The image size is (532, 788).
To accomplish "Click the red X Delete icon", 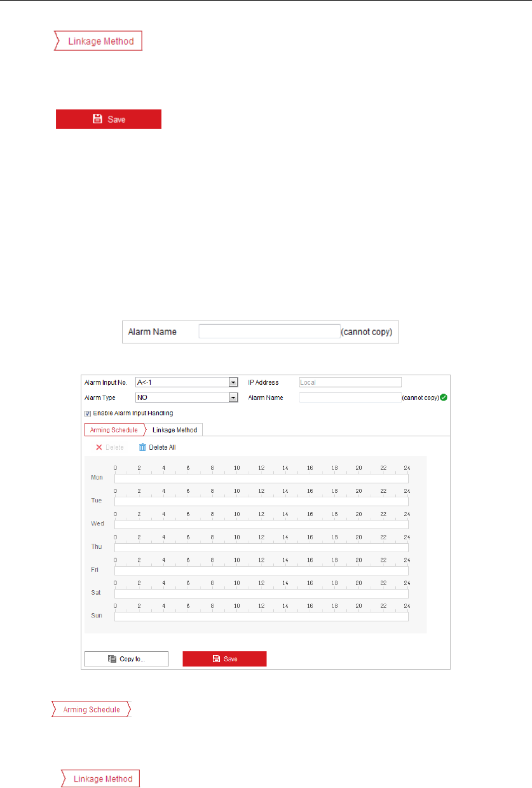I will 99,447.
